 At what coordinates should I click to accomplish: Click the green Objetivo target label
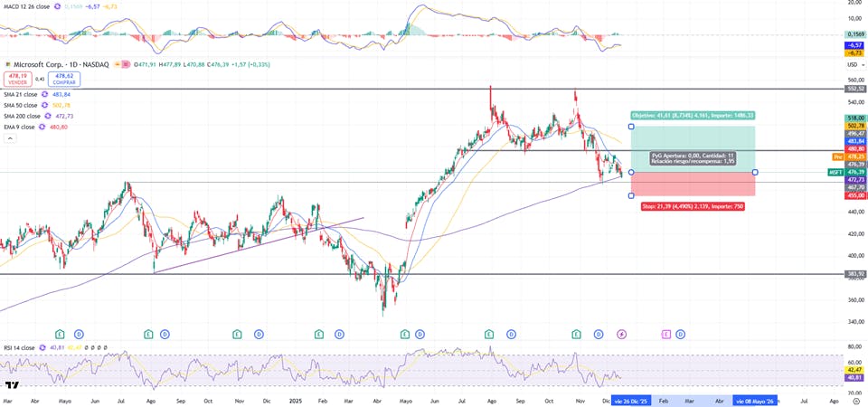tap(693, 115)
